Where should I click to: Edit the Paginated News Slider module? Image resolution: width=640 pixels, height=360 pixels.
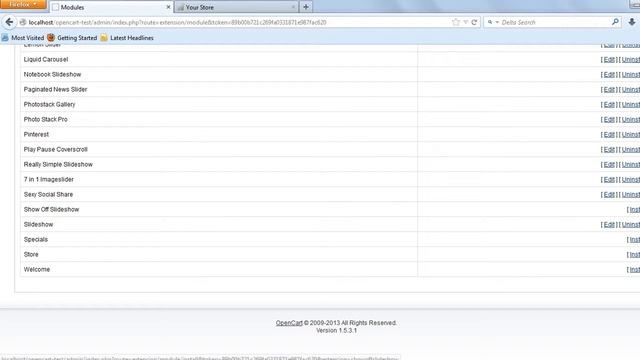point(609,90)
